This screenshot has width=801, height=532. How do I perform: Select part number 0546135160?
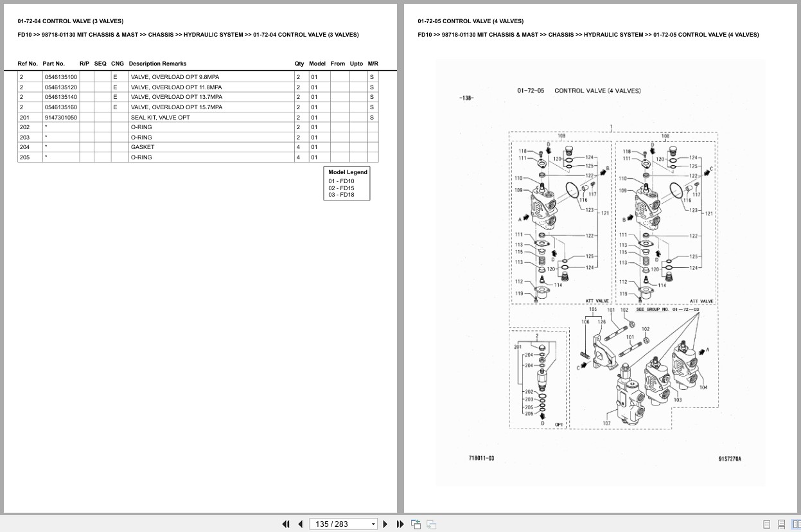point(61,107)
